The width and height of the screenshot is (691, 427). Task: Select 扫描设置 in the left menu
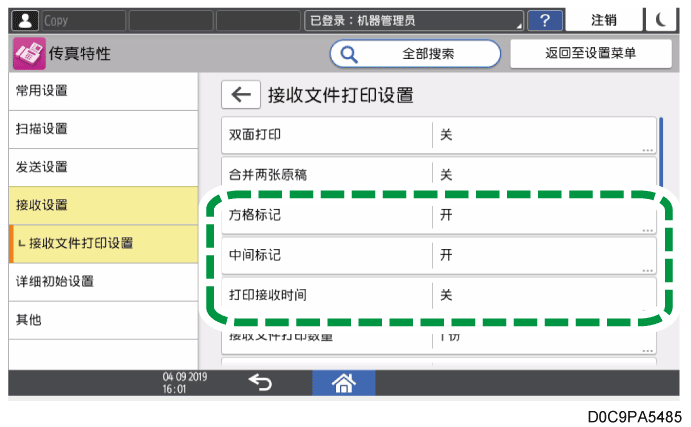pos(103,130)
